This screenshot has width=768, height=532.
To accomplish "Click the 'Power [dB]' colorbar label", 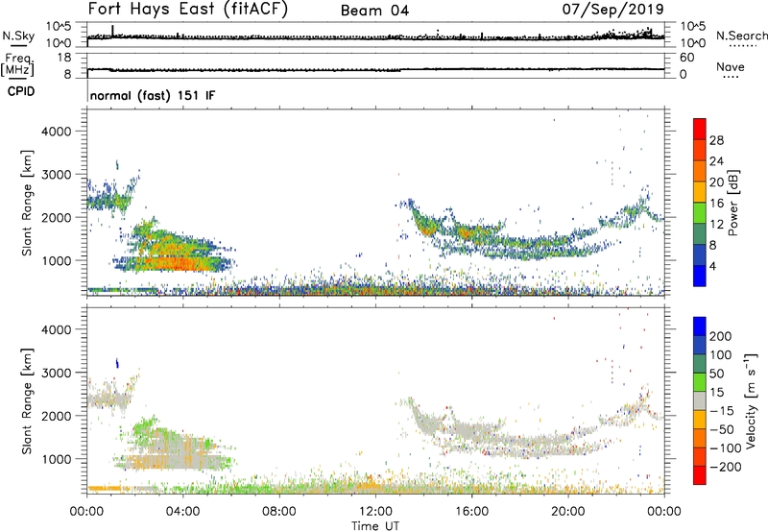I will tap(732, 203).
